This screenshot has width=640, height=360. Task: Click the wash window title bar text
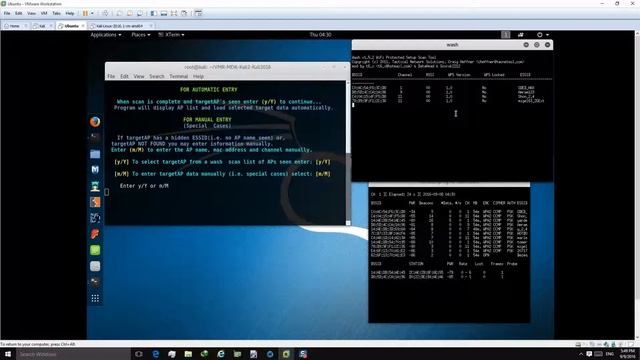(452, 44)
